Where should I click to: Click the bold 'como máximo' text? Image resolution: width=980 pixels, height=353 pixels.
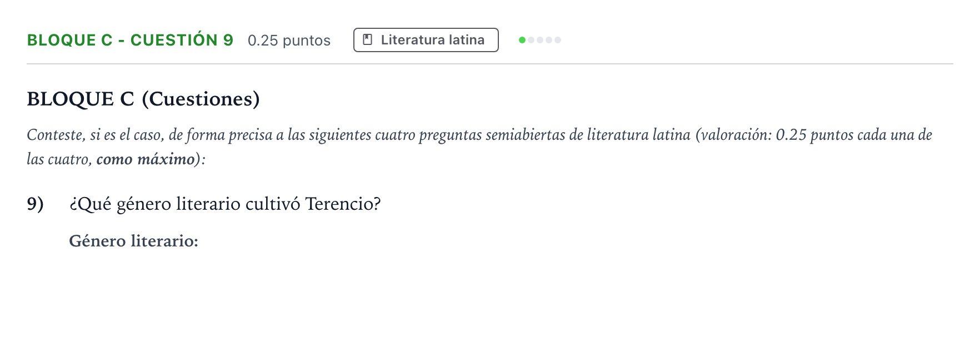146,159
